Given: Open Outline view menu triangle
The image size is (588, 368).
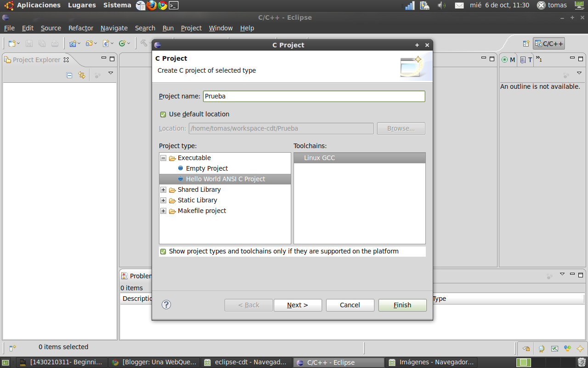Looking at the screenshot, I should point(579,73).
